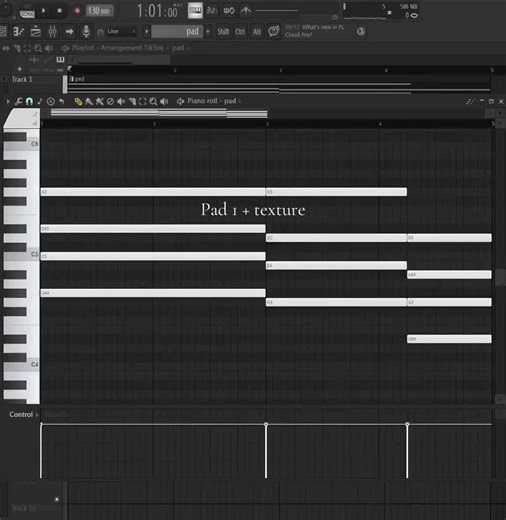Select the Draw pencil tool in piano roll
Screen dimensions: 506x520
(x=78, y=101)
